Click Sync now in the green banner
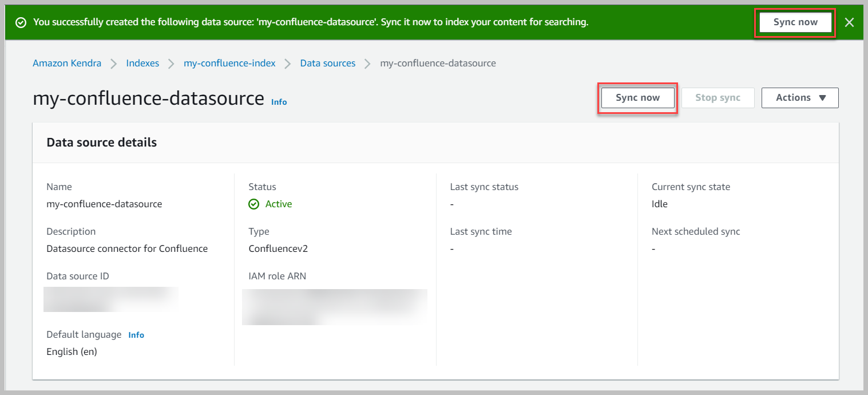 [x=795, y=22]
